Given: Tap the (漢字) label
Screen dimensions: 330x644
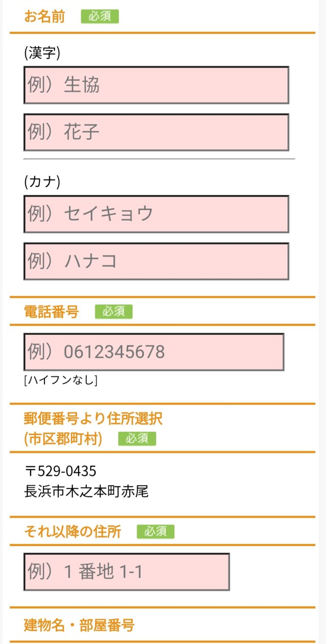Looking at the screenshot, I should [x=42, y=53].
